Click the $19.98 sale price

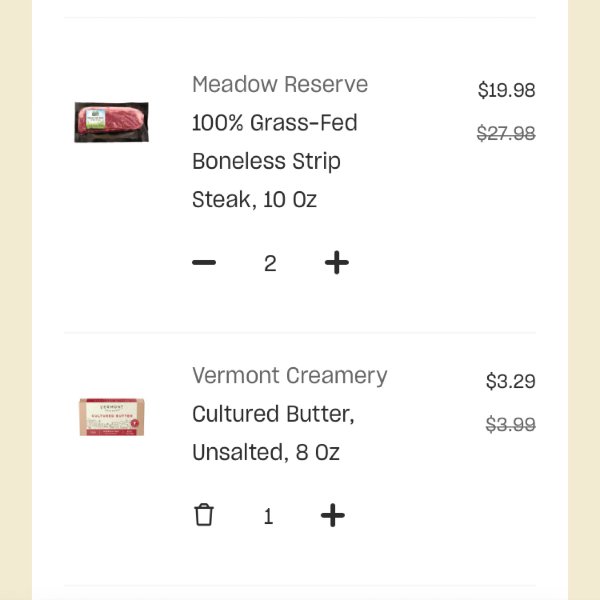[506, 90]
